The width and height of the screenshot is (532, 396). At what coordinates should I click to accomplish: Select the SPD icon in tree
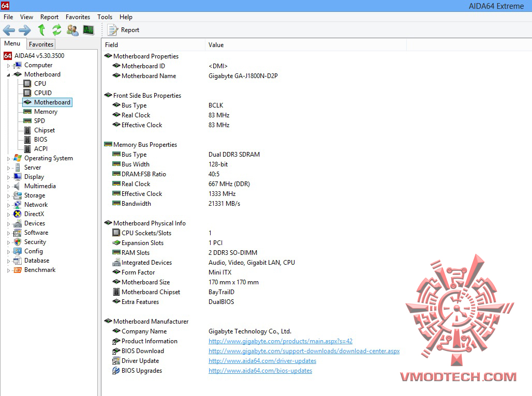(x=27, y=120)
